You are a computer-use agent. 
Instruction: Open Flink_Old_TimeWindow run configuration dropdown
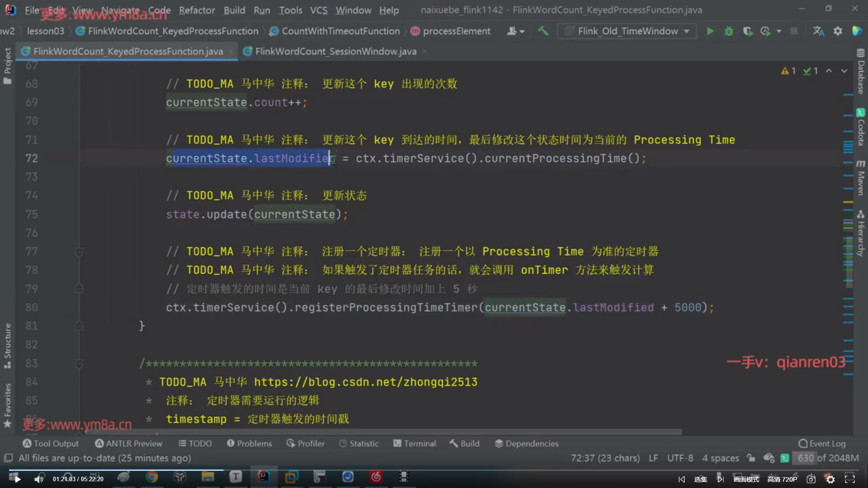point(627,31)
